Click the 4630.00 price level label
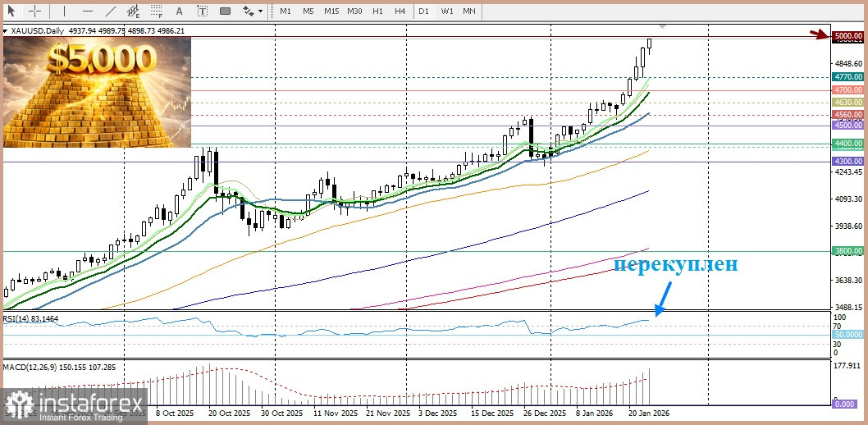This screenshot has height=425, width=868. click(849, 103)
